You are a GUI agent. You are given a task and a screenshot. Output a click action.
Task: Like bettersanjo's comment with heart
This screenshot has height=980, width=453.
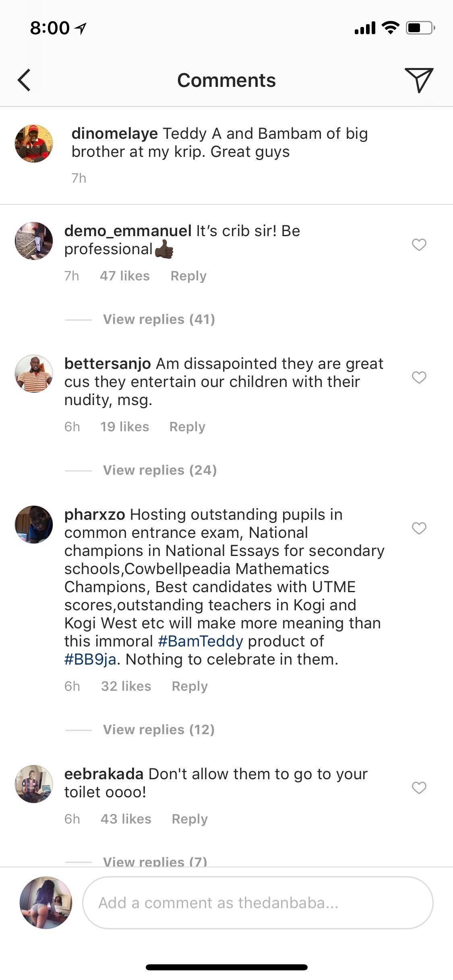pyautogui.click(x=419, y=377)
